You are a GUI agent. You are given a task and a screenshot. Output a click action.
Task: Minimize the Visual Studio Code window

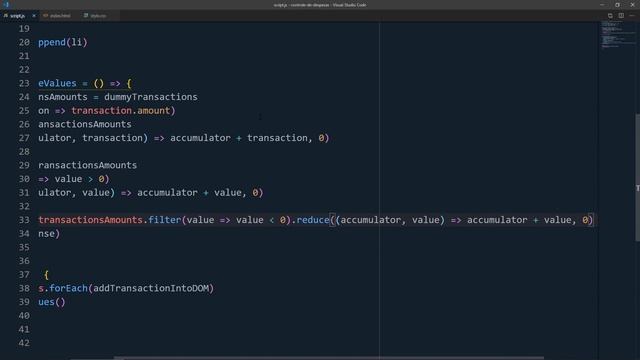602,4
